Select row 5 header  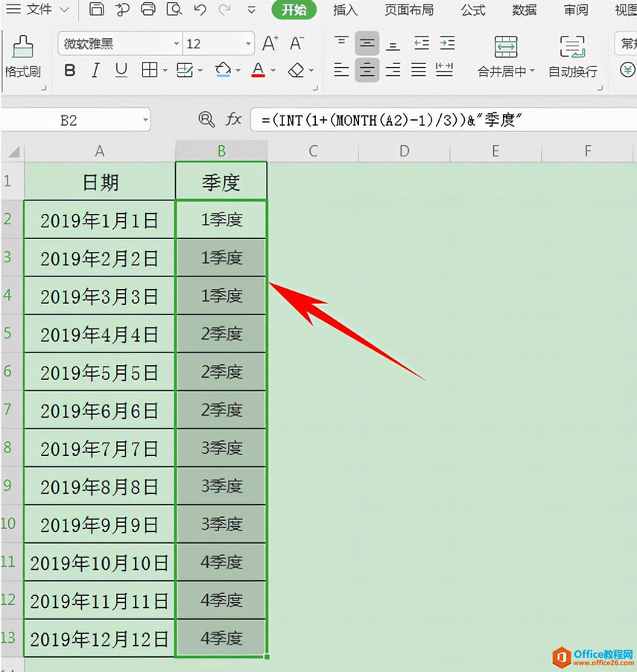[x=12, y=334]
